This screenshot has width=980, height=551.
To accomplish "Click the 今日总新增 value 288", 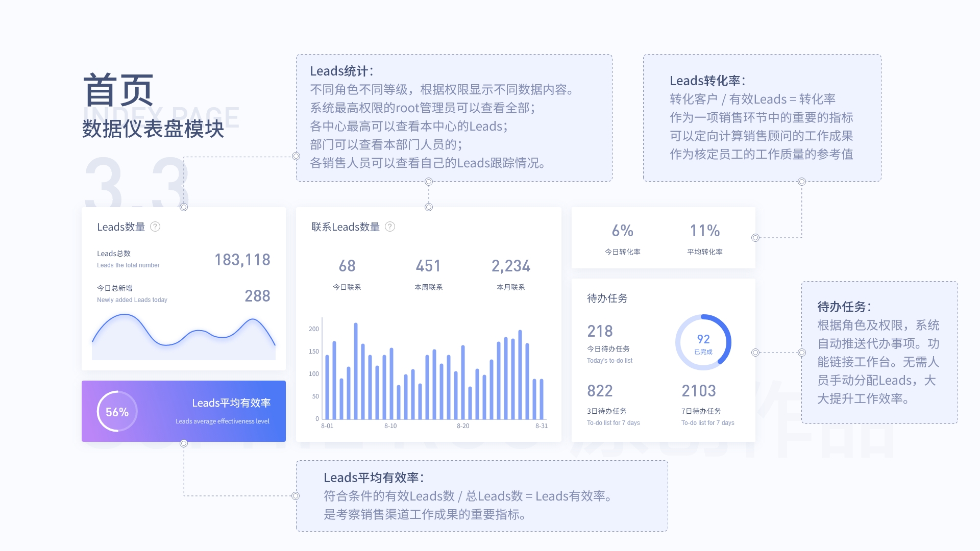I will click(x=257, y=296).
